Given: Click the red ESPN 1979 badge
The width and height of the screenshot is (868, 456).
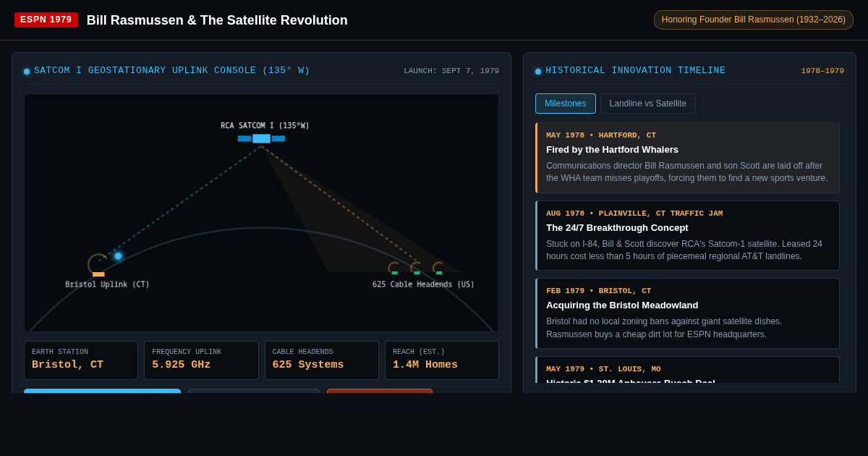Looking at the screenshot, I should (x=46, y=20).
